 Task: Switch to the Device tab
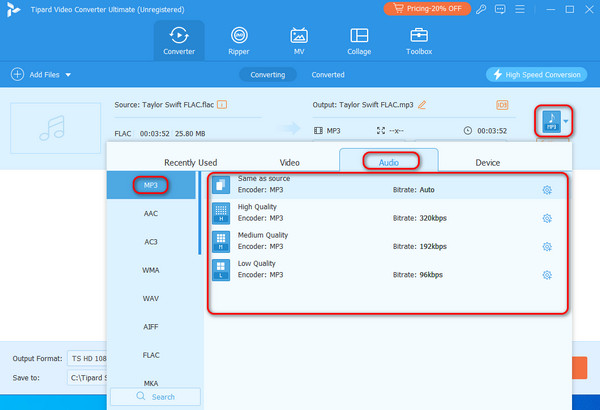click(x=488, y=163)
